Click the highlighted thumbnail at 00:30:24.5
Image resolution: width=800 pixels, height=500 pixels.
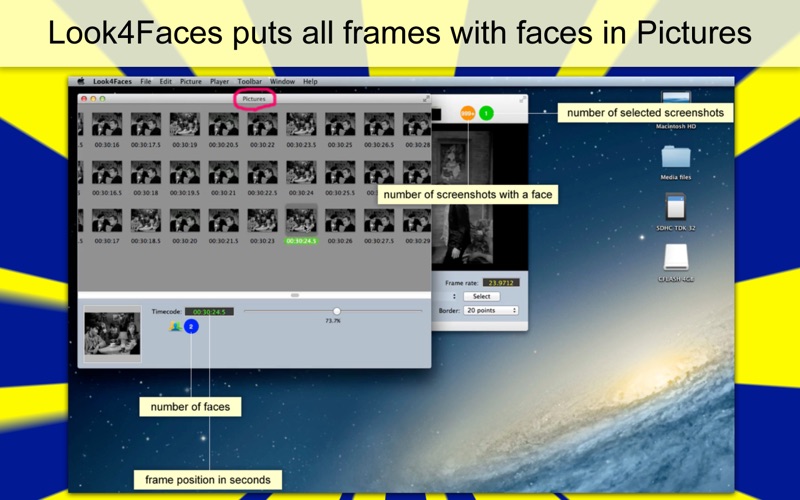tap(301, 220)
